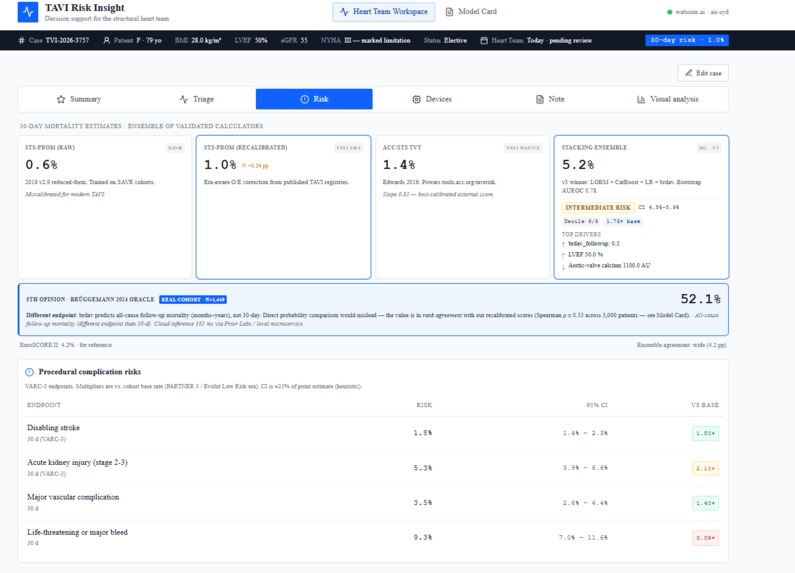Click the TAVI NATIVE tag badge
Viewport: 795px width, 573px height.
[x=523, y=148]
